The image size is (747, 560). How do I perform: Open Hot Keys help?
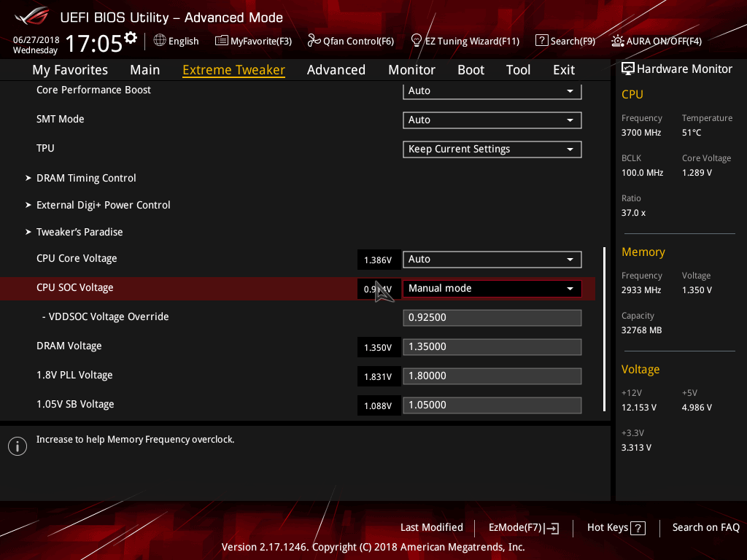tap(616, 528)
